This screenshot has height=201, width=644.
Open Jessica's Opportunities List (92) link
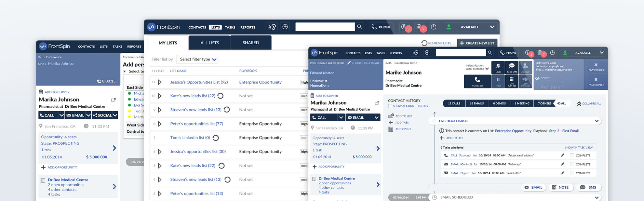[x=199, y=82]
